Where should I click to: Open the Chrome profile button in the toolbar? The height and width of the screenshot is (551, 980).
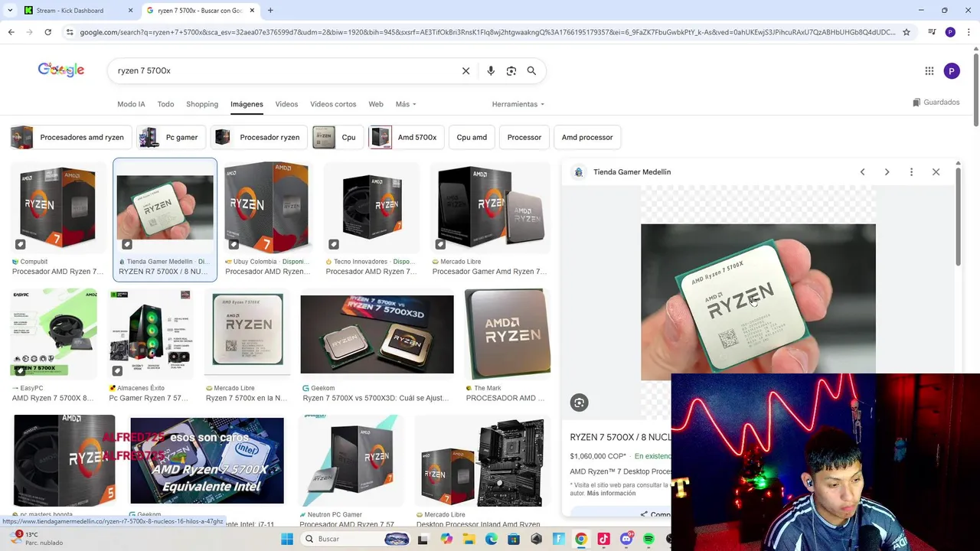pyautogui.click(x=950, y=32)
